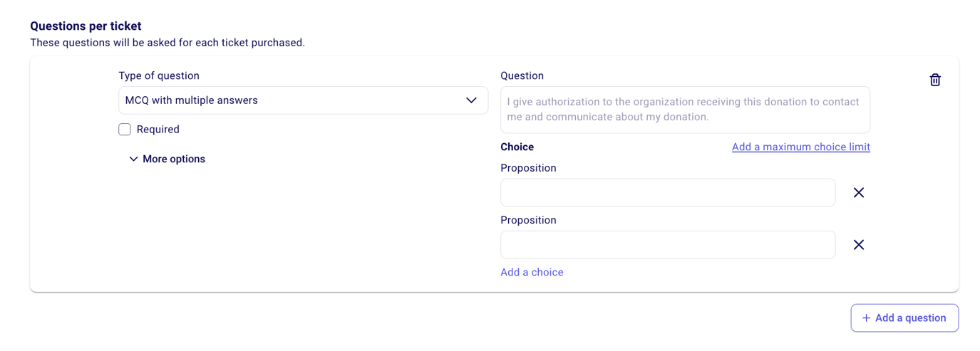Click the chevron arrow in the question type box
980x351 pixels.
point(471,100)
